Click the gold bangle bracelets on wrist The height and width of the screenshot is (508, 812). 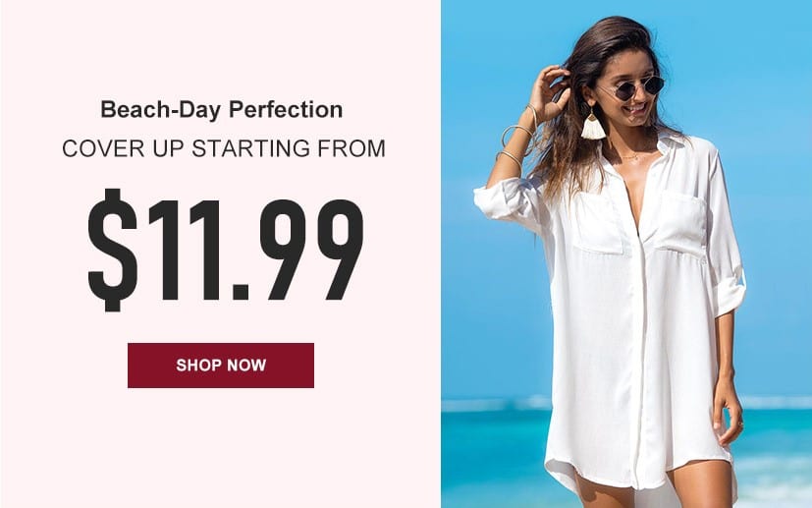(x=516, y=136)
